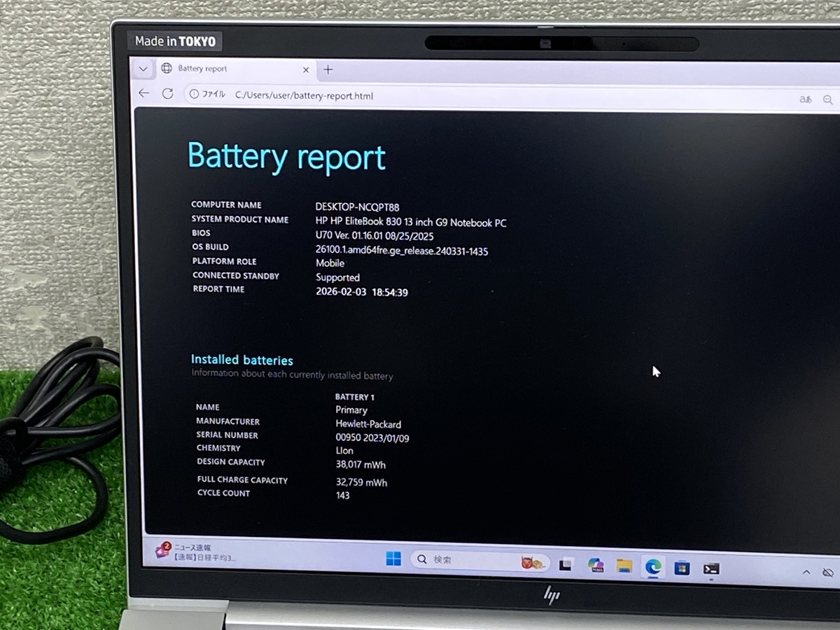
Task: Launch Copilot from the taskbar
Action: [x=596, y=566]
